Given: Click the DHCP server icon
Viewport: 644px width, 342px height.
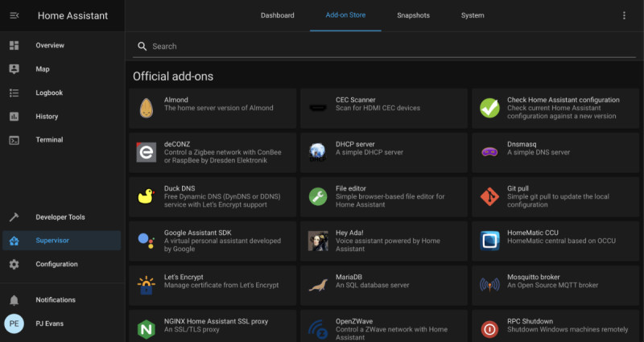Looking at the screenshot, I should (318, 152).
